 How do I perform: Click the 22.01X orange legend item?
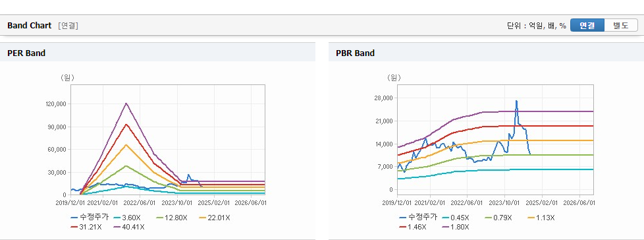click(x=215, y=218)
